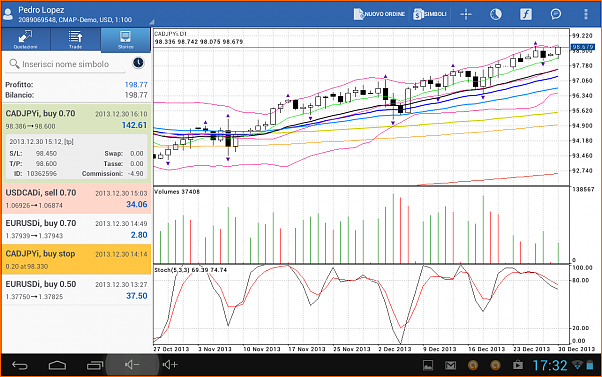Select the Profitto value 198.77
Image resolution: width=602 pixels, height=377 pixels.
pos(136,84)
